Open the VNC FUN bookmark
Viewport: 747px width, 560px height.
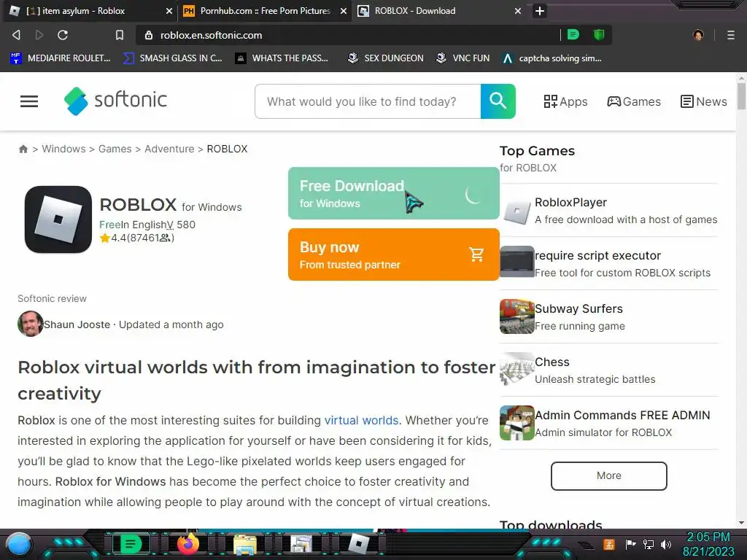coord(462,58)
